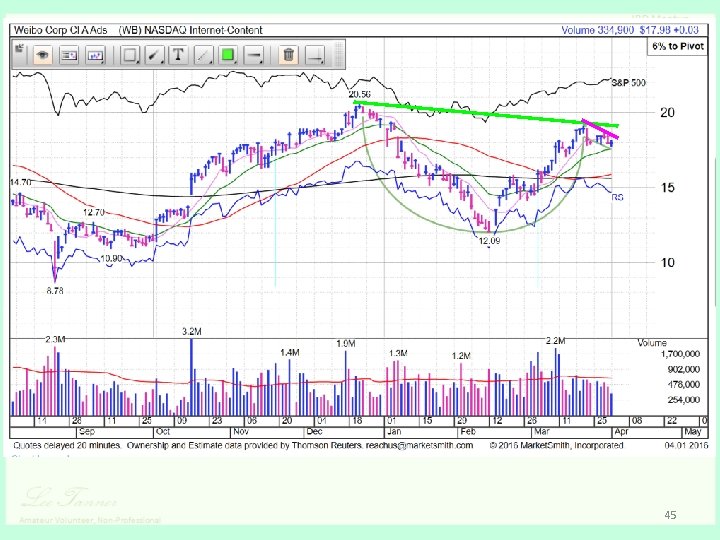Open the line thickness selector
720x540 pixels.
click(x=253, y=56)
